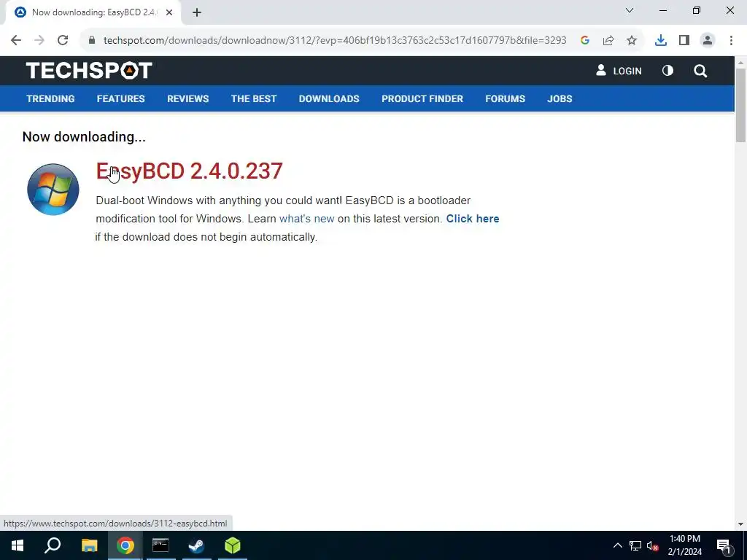Click the "Click here" download link
Viewport: 747px width, 560px height.
click(x=473, y=219)
